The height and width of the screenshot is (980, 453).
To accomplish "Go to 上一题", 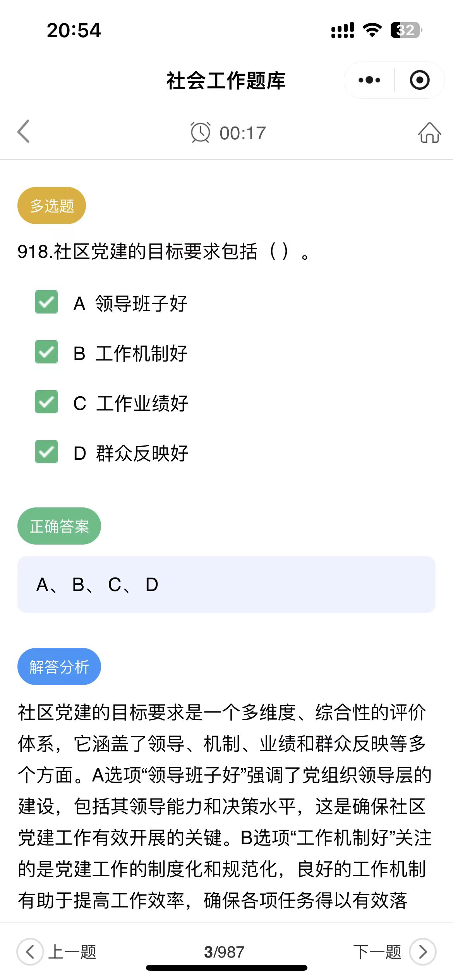I will [x=72, y=952].
